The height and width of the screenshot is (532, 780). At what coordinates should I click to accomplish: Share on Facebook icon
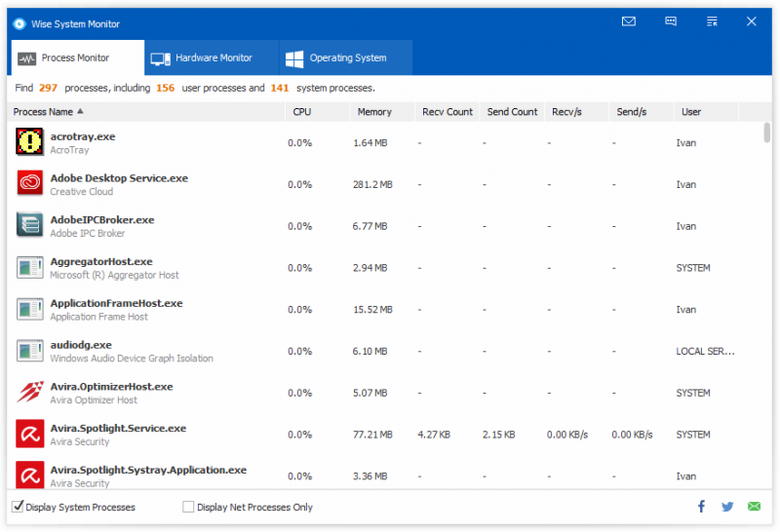click(701, 507)
